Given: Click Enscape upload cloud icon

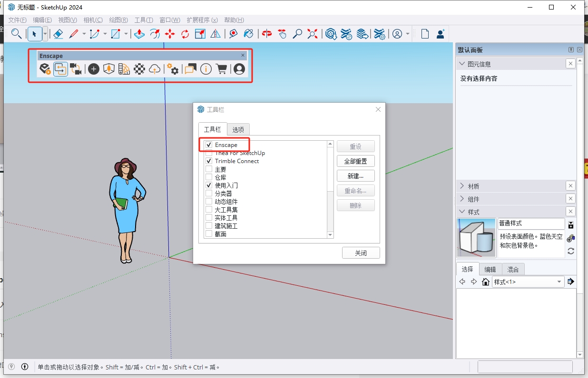Looking at the screenshot, I should (x=154, y=69).
